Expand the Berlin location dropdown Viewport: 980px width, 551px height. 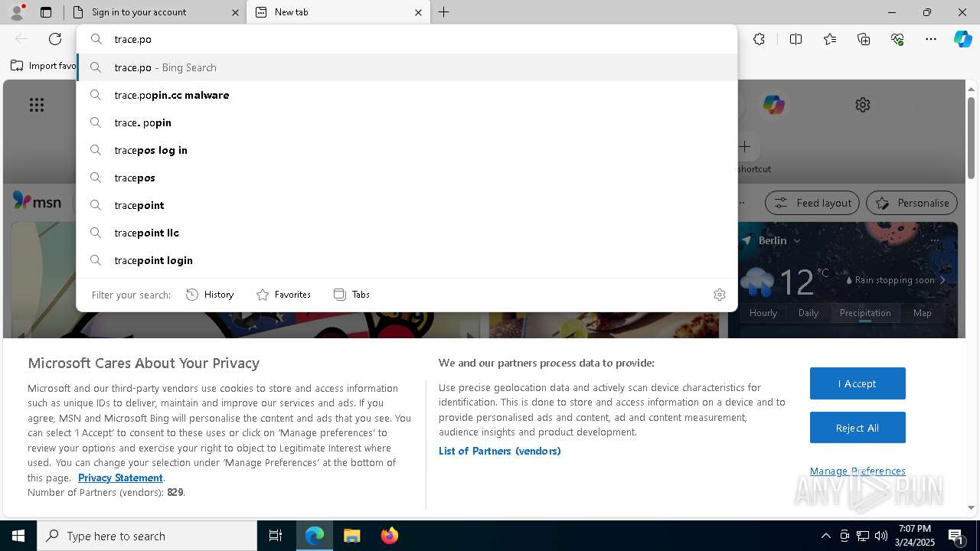pos(797,240)
